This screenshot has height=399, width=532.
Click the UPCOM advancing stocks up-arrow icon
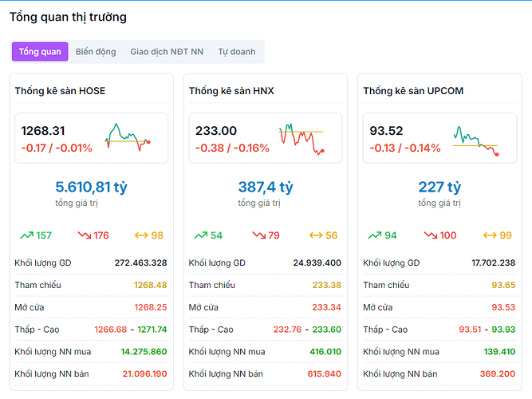pos(375,235)
